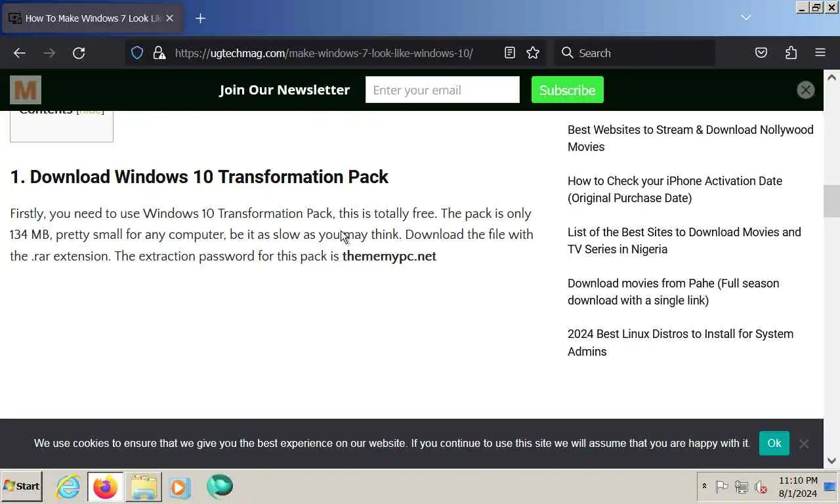Open the Windows Start menu
The image size is (840, 504).
pyautogui.click(x=22, y=486)
